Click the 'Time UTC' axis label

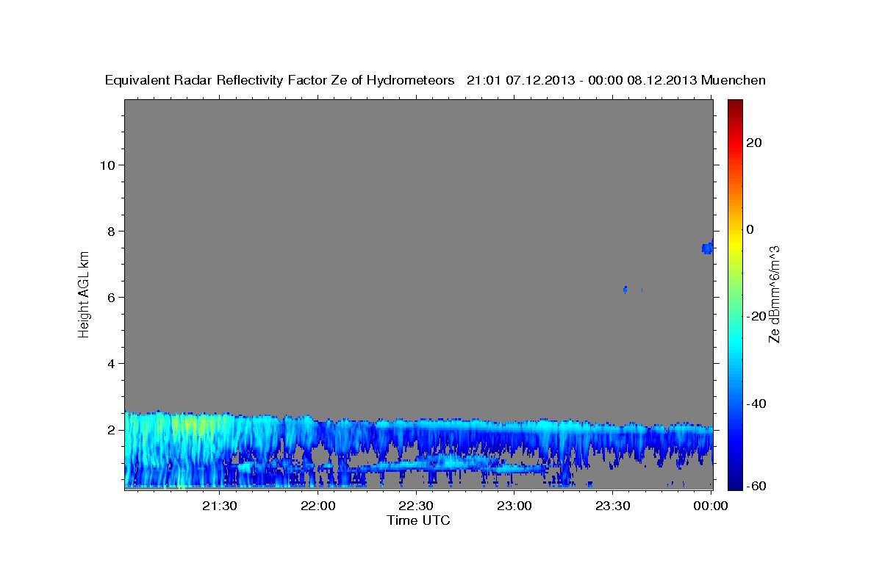coord(418,520)
